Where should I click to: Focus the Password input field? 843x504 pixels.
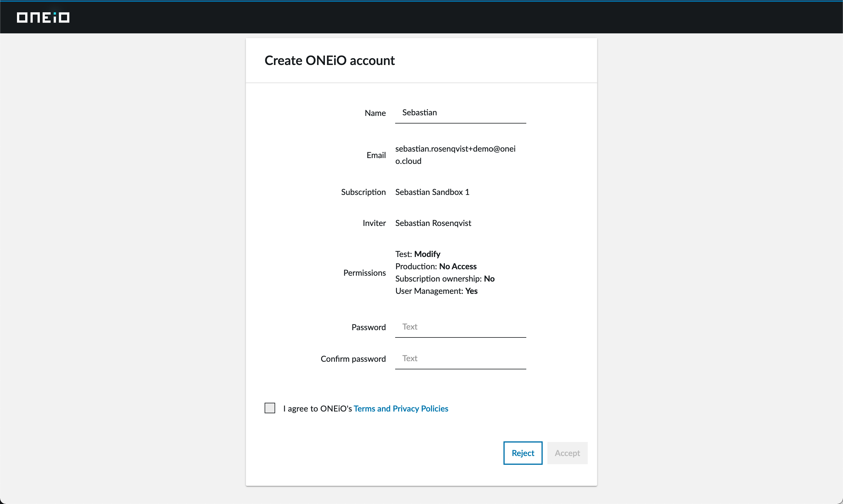point(460,327)
